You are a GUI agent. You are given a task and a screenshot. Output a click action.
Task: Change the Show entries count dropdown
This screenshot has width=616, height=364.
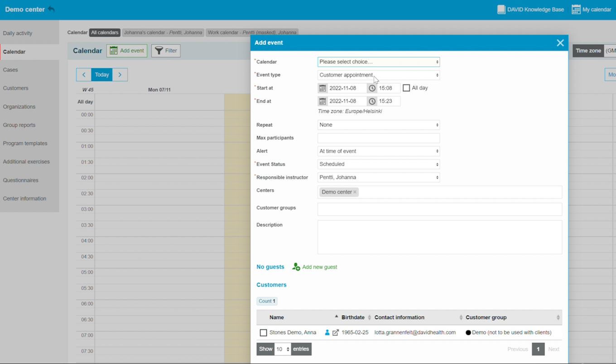tap(282, 349)
